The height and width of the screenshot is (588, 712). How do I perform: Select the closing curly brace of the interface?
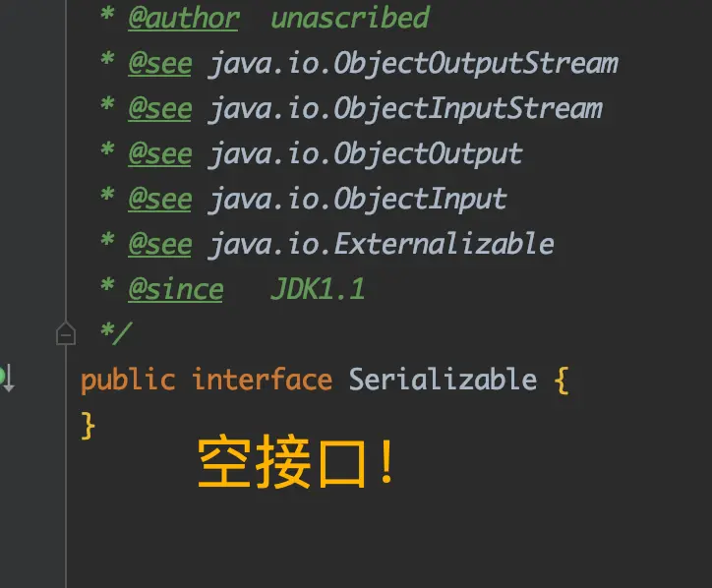88,426
